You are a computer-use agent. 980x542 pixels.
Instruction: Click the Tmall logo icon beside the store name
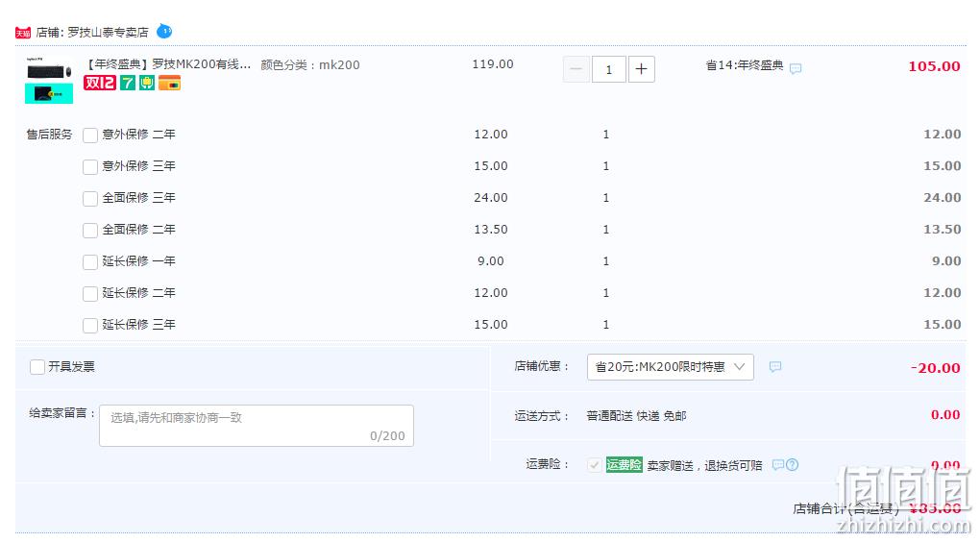click(x=23, y=33)
